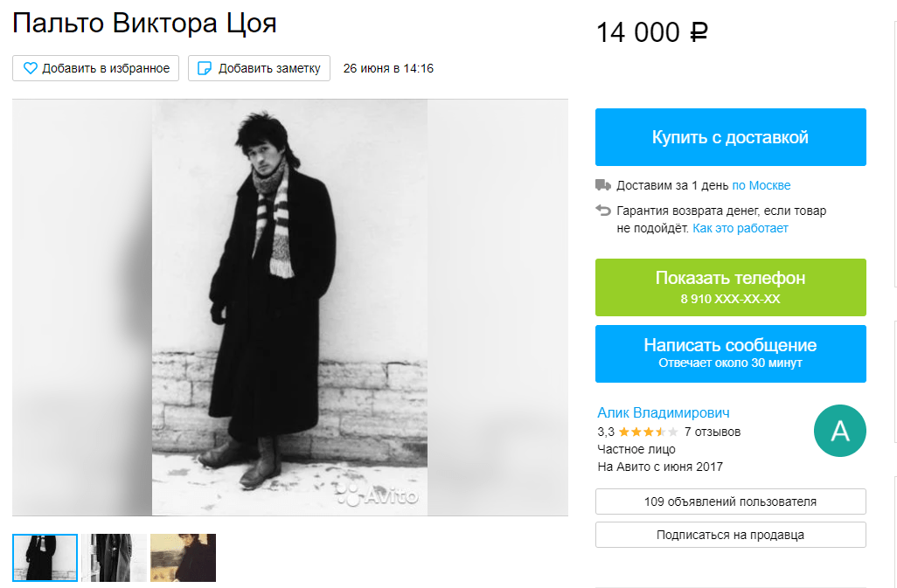Image resolution: width=897 pixels, height=588 pixels.
Task: Follow the Как это работает link
Action: pos(741,228)
